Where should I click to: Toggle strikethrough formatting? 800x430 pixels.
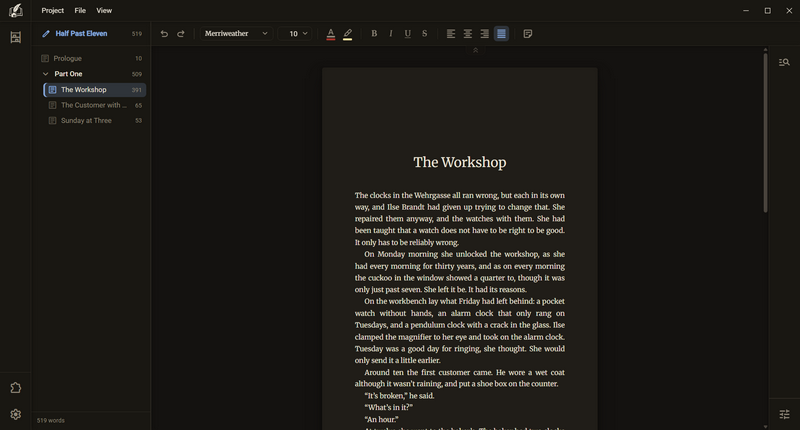(x=424, y=34)
